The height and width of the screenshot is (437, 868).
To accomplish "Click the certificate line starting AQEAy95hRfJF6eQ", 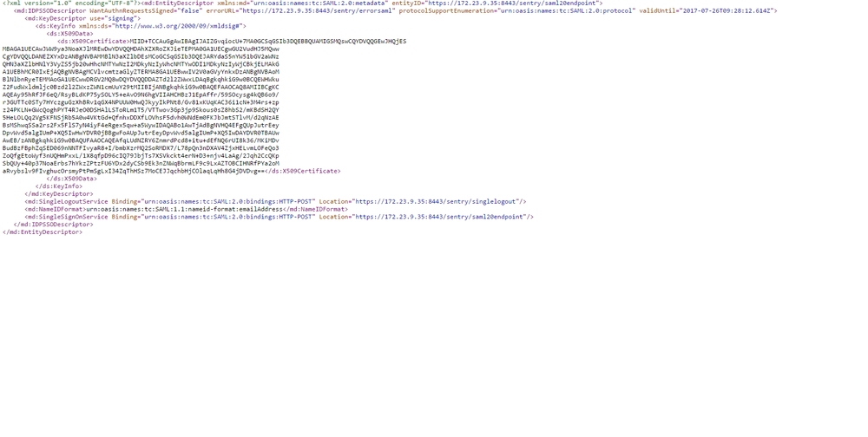I will pyautogui.click(x=141, y=95).
